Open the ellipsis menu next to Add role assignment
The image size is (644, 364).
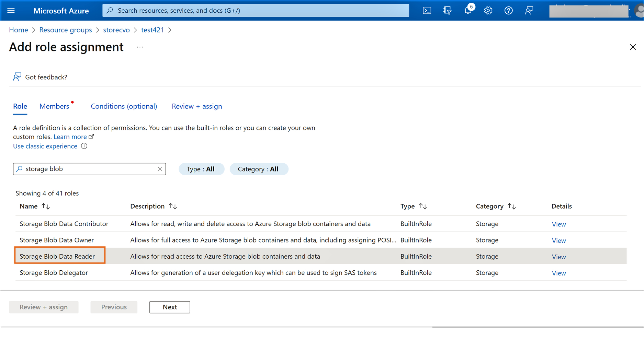click(140, 47)
